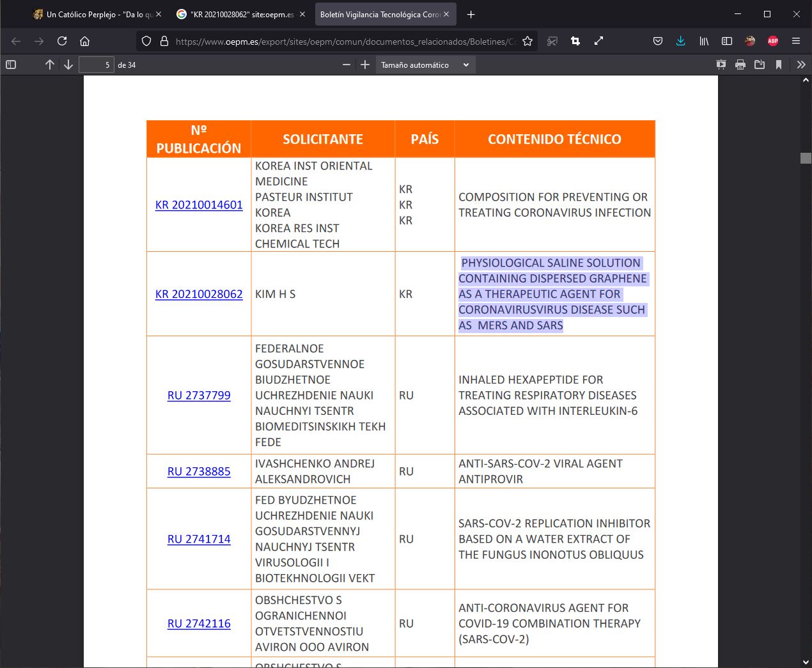
Task: Print the PDF document
Action: 740,65
